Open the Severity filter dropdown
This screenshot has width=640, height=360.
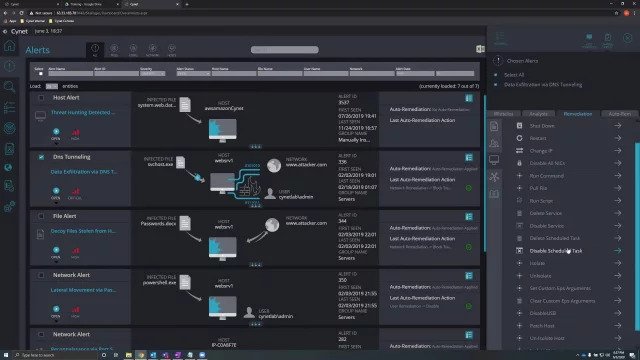(x=153, y=74)
